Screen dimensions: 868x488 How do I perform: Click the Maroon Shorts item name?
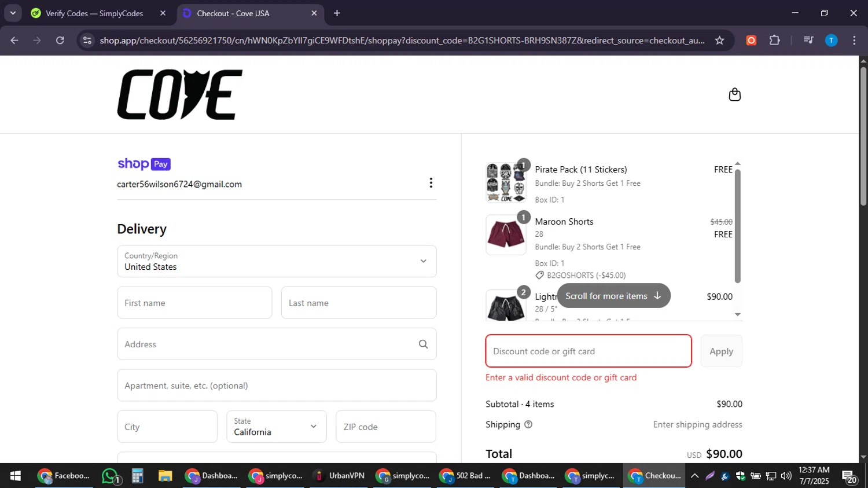[x=564, y=222]
